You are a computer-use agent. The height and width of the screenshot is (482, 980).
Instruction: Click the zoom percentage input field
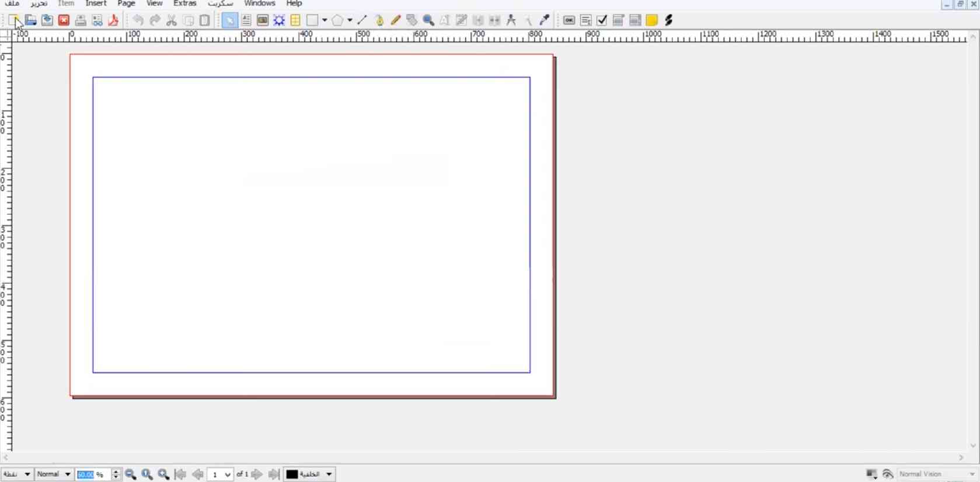93,474
